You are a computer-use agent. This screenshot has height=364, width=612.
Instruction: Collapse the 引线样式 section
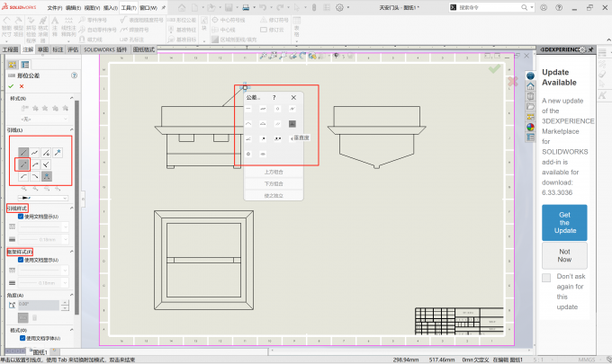point(71,208)
